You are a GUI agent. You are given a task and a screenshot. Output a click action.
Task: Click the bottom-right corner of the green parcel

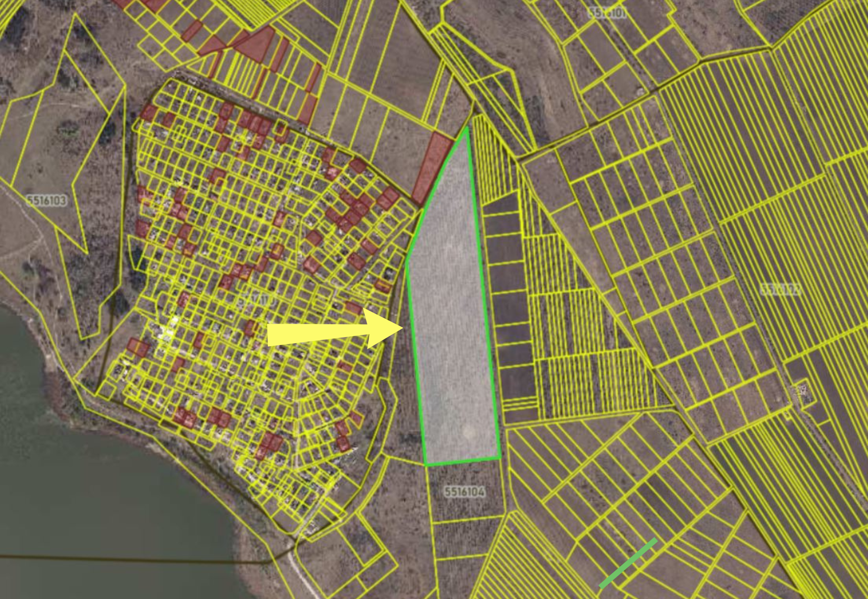coord(500,457)
